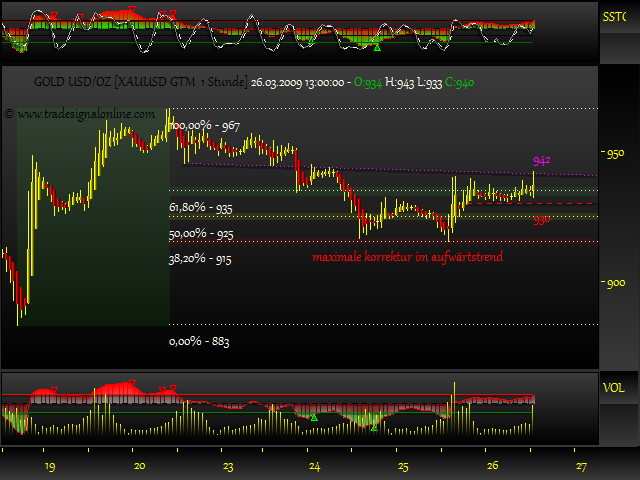Click the VOL indicator label
Screen dimensions: 640x480
(612, 386)
